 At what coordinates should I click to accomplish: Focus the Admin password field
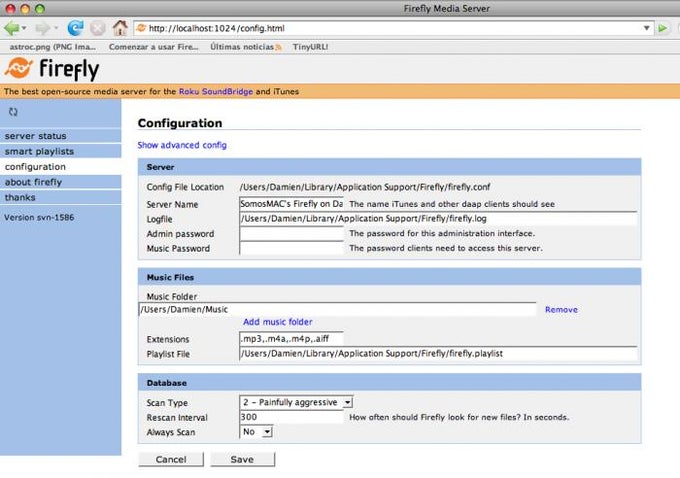point(291,234)
